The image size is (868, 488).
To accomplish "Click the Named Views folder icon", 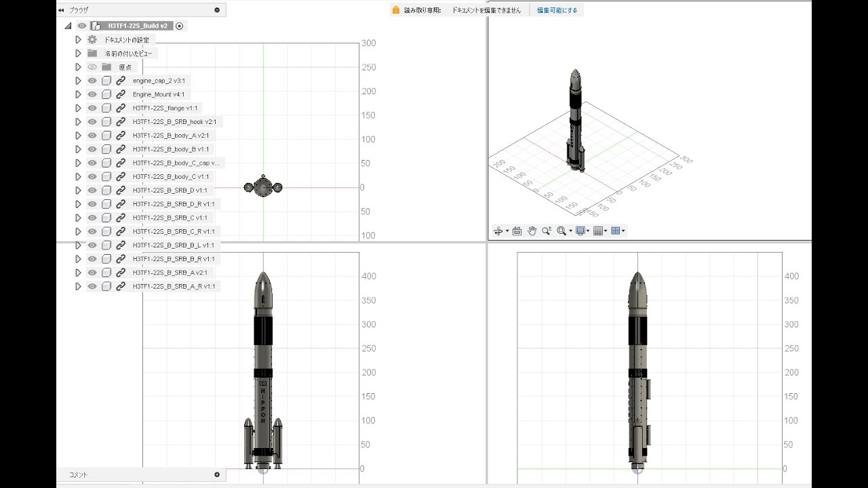I will [92, 53].
